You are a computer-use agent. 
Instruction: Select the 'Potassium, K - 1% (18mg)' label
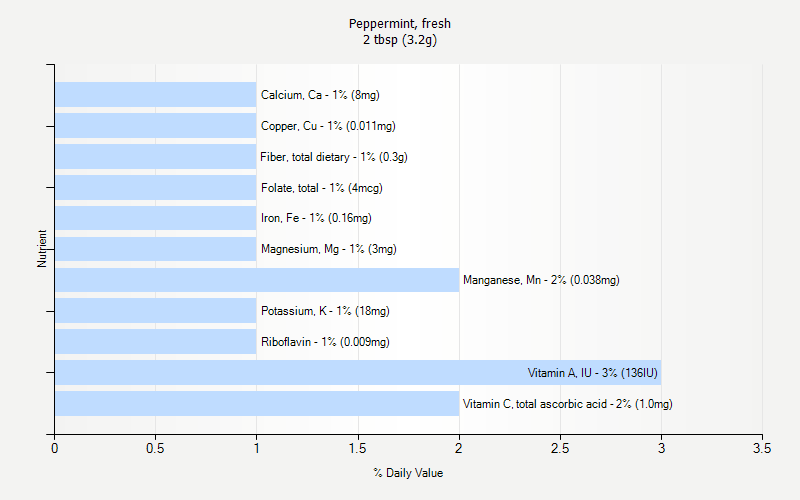(325, 311)
